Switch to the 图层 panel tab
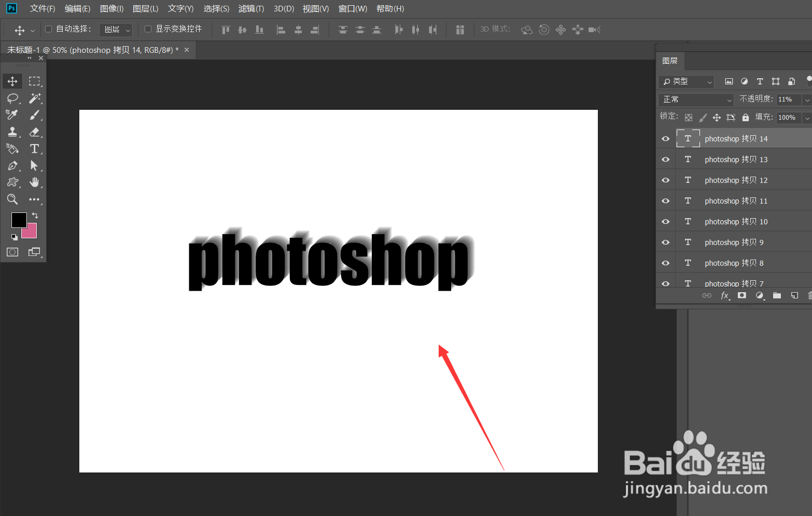The image size is (812, 516). 670,61
